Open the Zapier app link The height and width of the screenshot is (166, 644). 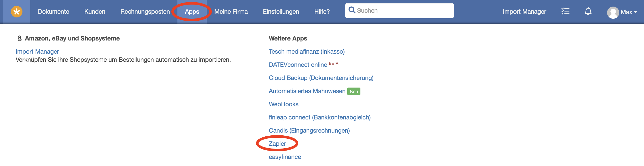pyautogui.click(x=277, y=144)
